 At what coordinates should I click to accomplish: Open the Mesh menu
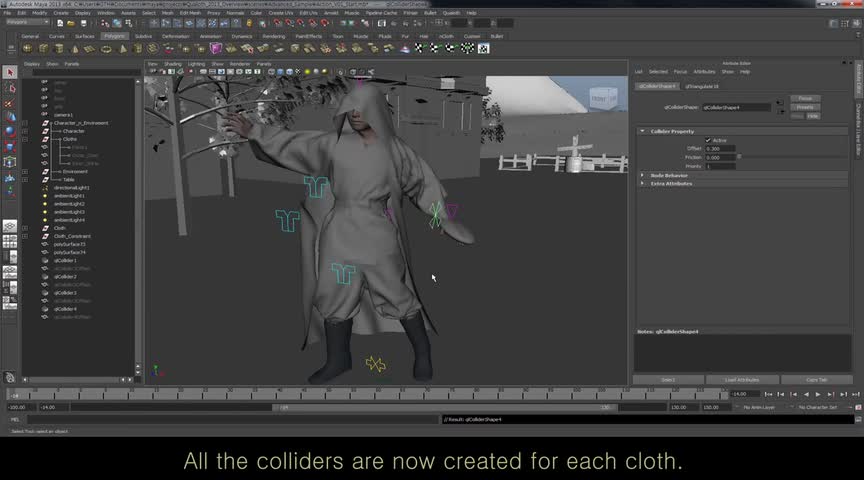point(168,13)
